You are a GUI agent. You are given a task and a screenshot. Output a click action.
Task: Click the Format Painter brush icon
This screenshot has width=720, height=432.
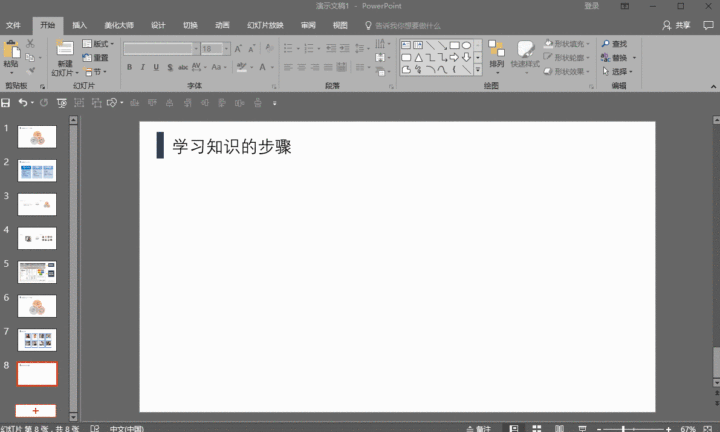30,71
